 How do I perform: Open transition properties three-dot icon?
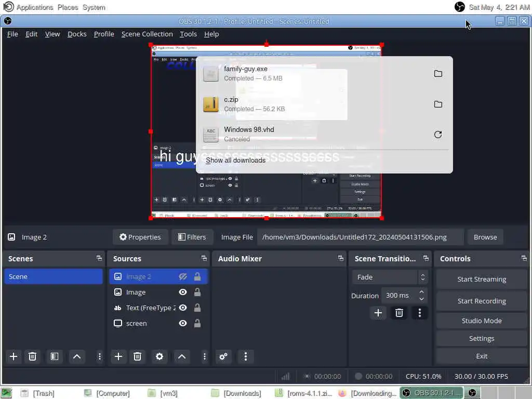[x=420, y=313]
